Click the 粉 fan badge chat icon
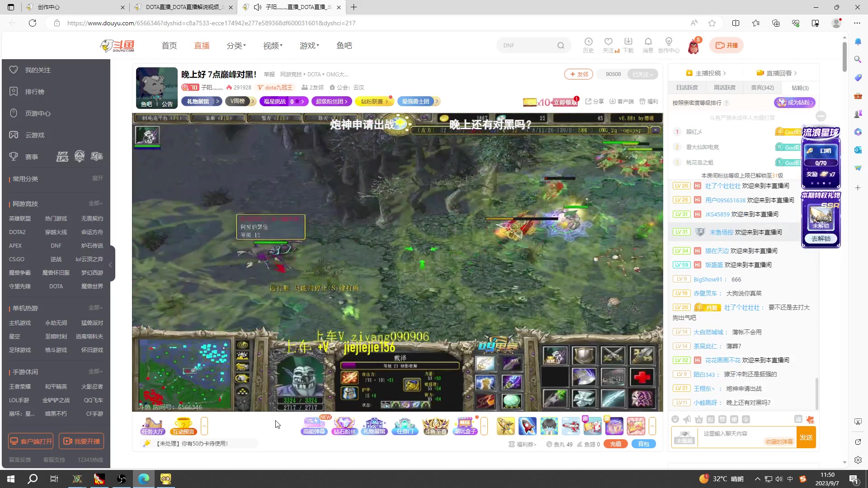Screen dimensions: 868x488 [710, 419]
